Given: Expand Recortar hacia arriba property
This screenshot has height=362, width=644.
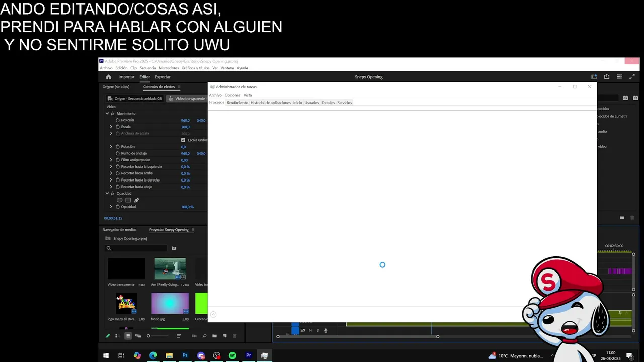Looking at the screenshot, I should (111, 173).
